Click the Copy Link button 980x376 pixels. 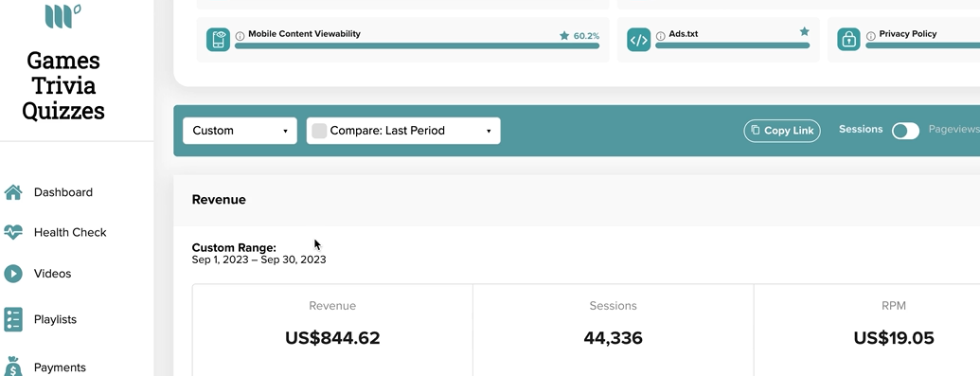tap(782, 131)
